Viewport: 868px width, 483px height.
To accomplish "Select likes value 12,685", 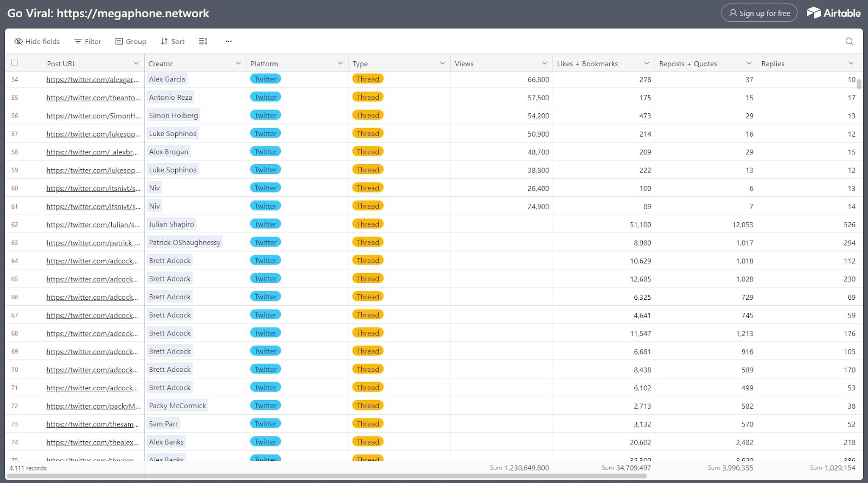I will (640, 279).
